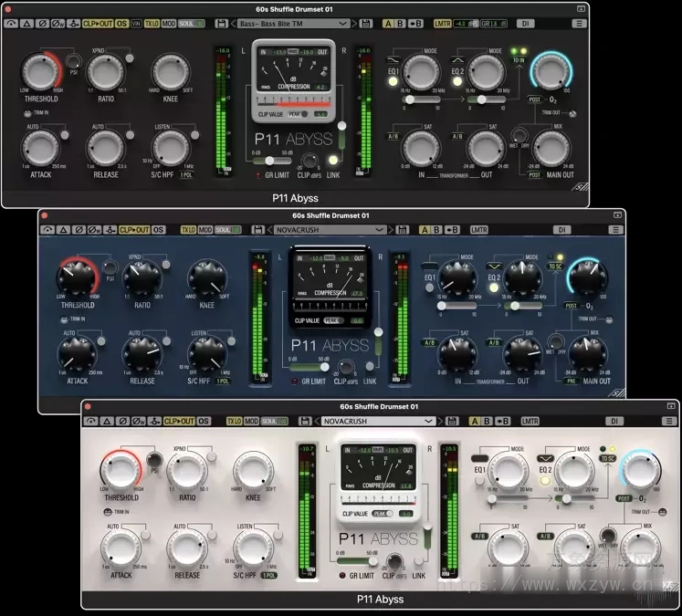Open NOVACRUSH preset dropdown in the blue window
Screen dimensions: 682x616
(331, 230)
